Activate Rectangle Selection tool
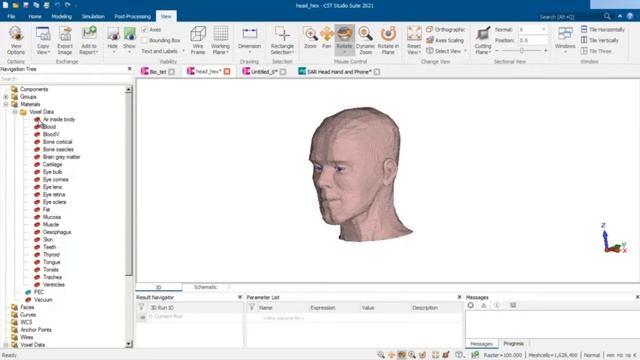 point(282,40)
